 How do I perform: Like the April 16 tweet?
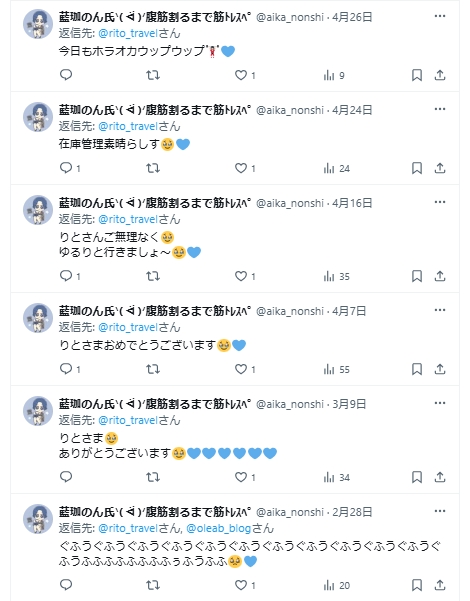(245, 276)
